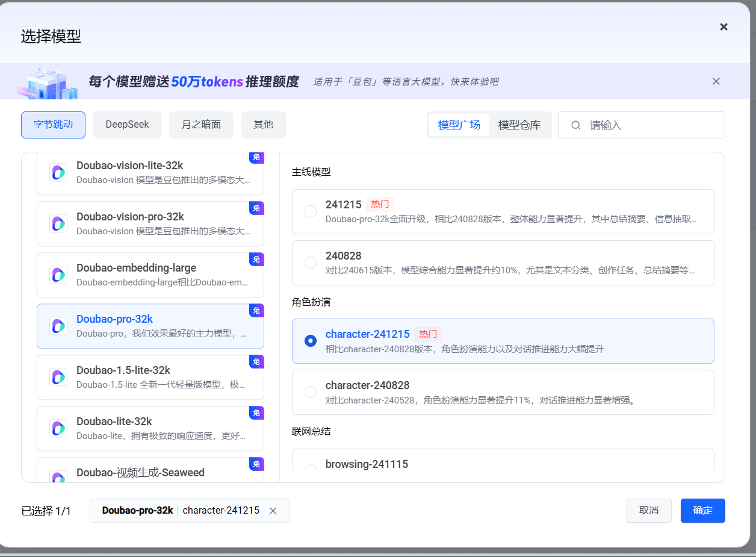This screenshot has width=756, height=557.
Task: Click the 240828 version title text
Action: click(x=344, y=256)
